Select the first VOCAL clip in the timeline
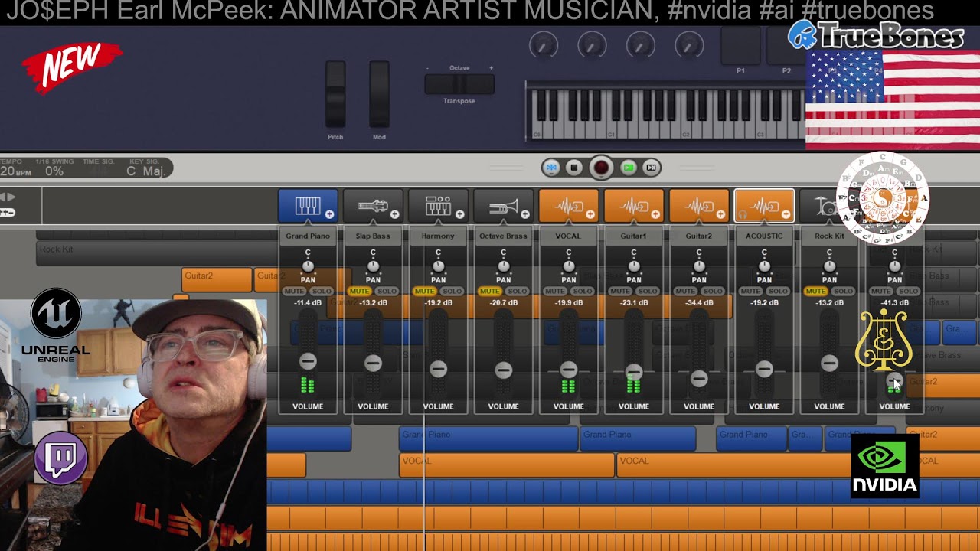980x551 pixels. [x=506, y=464]
